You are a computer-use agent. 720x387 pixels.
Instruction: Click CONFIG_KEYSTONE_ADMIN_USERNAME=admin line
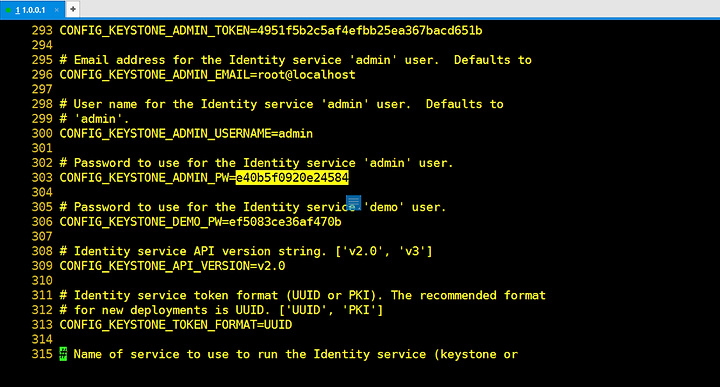pos(186,134)
